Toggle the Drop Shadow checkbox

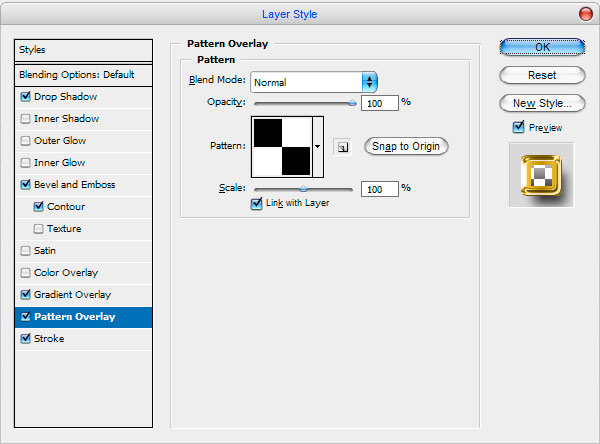pyautogui.click(x=25, y=96)
